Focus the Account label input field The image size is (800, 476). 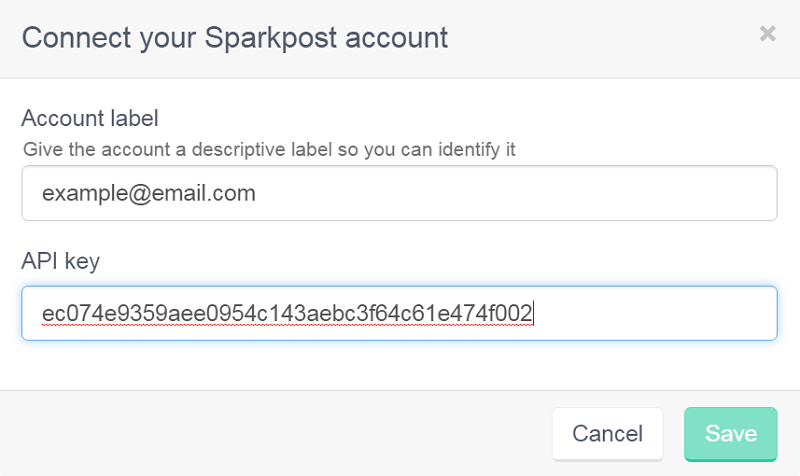[399, 193]
